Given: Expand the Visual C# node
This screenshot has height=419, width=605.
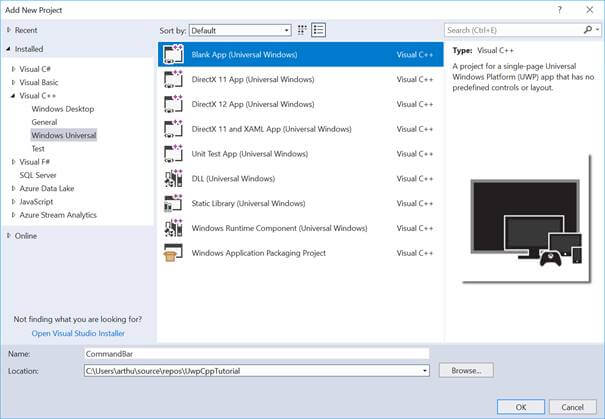Looking at the screenshot, I should click(x=14, y=69).
